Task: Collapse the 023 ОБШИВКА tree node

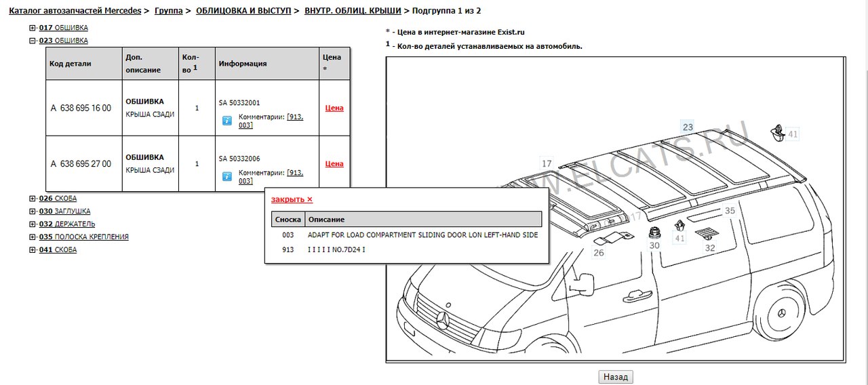Action: [x=33, y=41]
